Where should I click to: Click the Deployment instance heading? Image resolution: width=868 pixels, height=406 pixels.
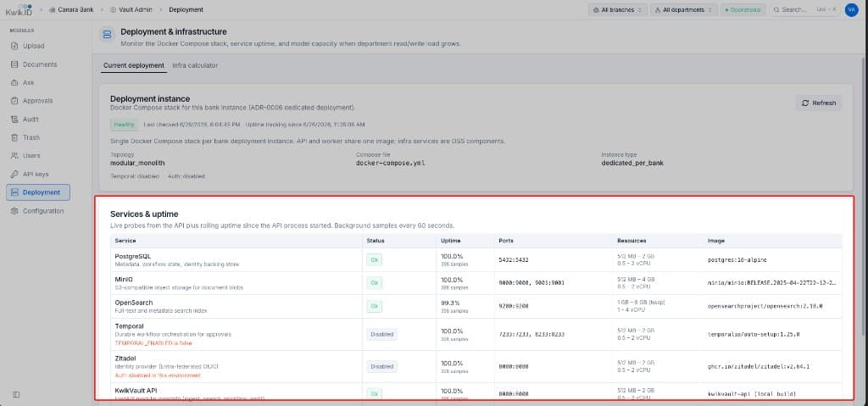150,98
